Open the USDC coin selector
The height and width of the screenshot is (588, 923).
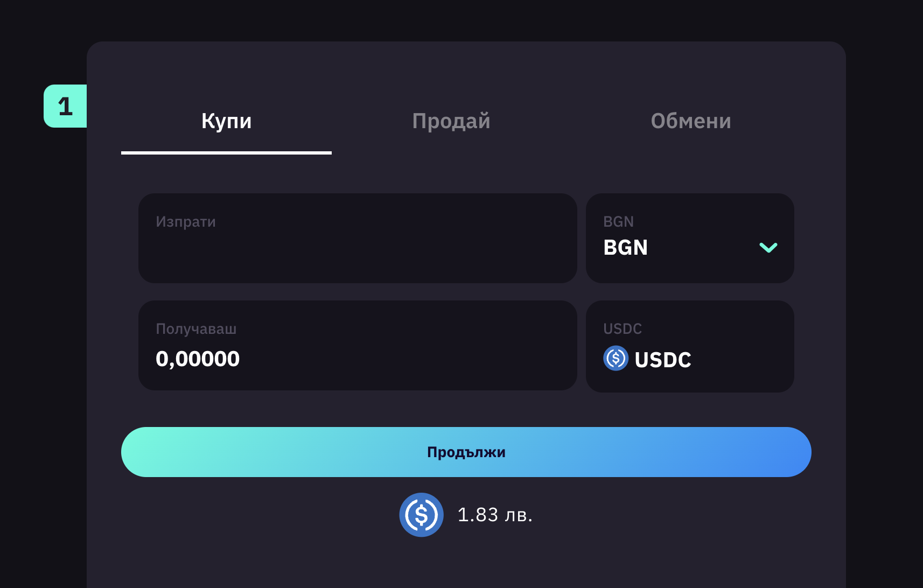point(690,346)
